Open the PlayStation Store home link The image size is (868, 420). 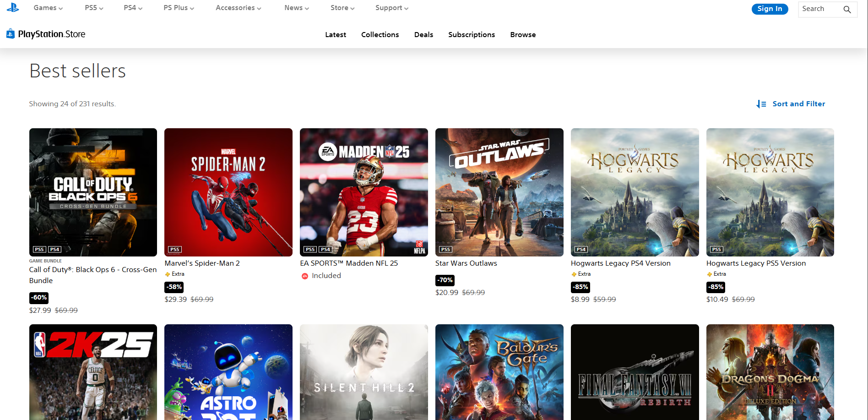click(46, 34)
